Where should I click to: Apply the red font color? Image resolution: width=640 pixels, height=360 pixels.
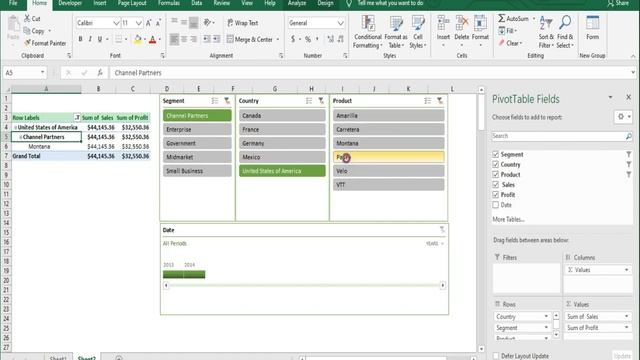[153, 39]
